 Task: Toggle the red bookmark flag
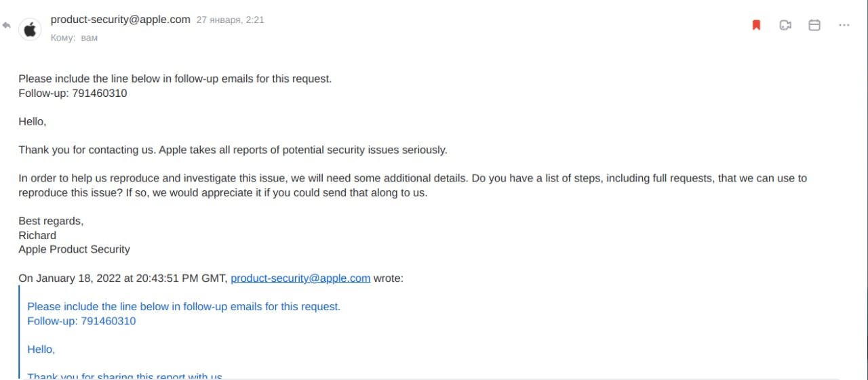(756, 25)
